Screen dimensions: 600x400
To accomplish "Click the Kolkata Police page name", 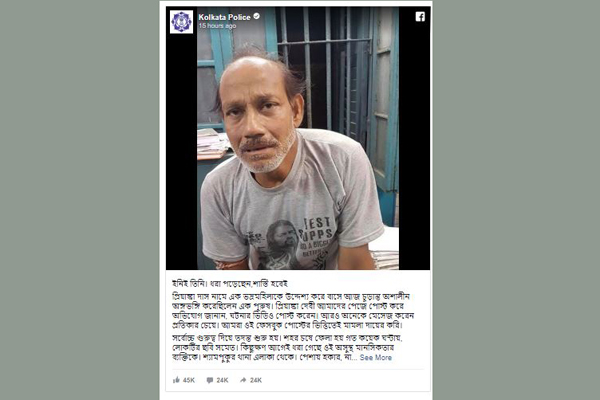I will [x=224, y=17].
